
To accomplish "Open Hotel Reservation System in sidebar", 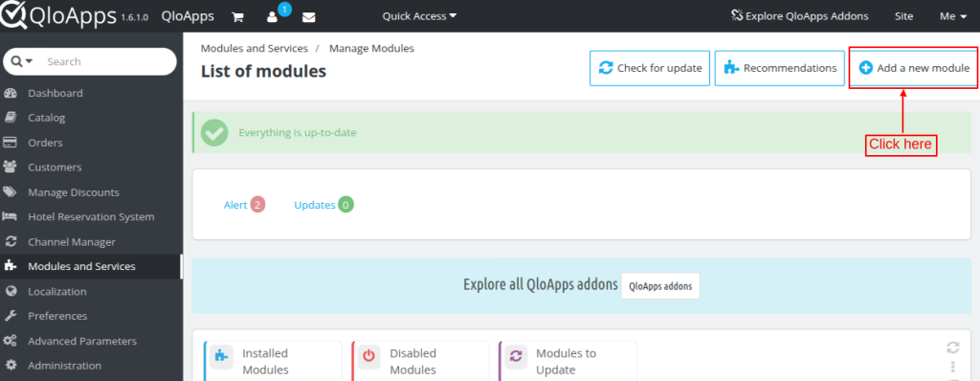I will coord(91,216).
